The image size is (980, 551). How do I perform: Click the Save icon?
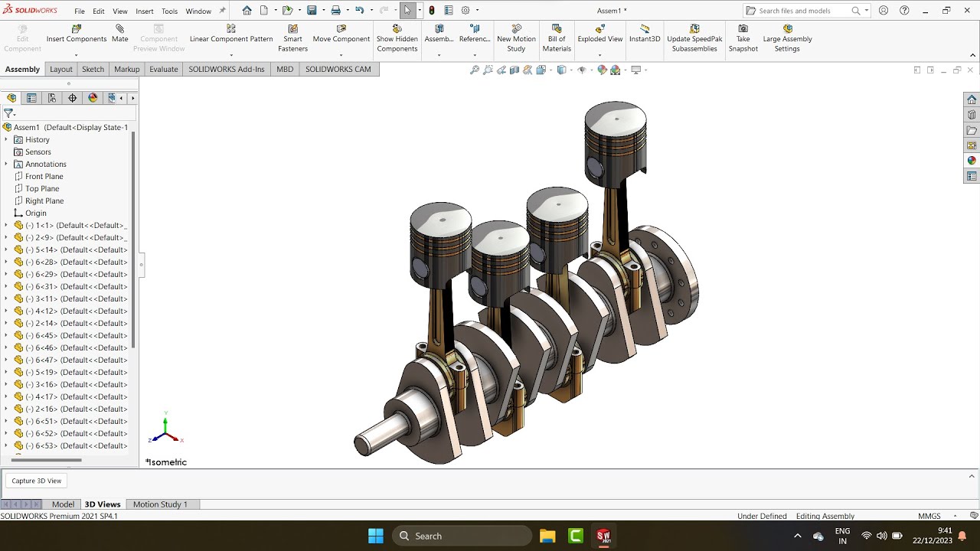pos(312,11)
